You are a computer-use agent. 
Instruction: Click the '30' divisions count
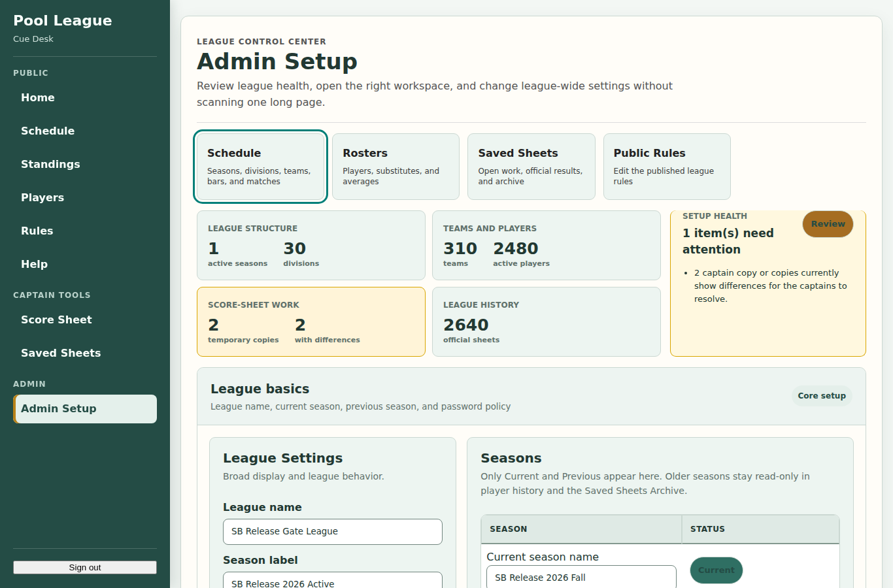(x=295, y=248)
